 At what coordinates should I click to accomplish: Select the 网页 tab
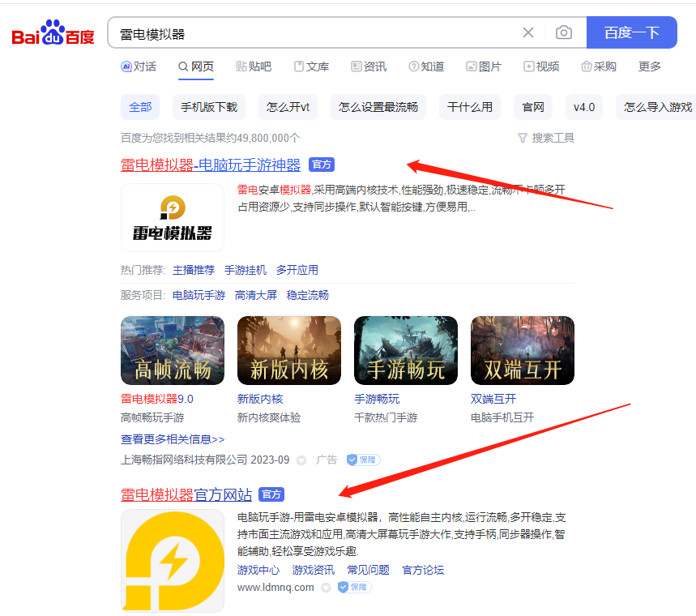(196, 66)
